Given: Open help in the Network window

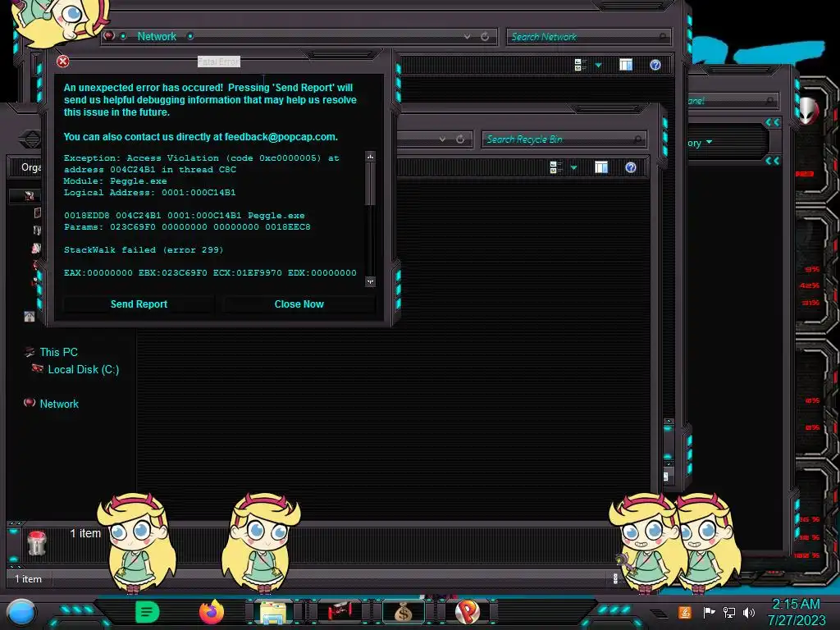Looking at the screenshot, I should (x=655, y=65).
